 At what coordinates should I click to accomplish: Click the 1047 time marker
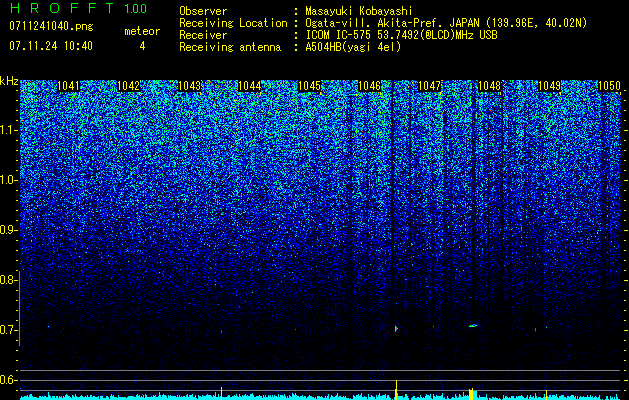point(429,86)
